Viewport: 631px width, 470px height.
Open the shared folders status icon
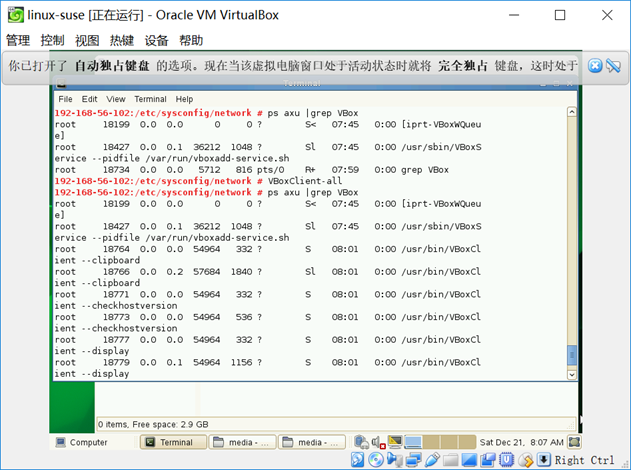click(x=450, y=460)
